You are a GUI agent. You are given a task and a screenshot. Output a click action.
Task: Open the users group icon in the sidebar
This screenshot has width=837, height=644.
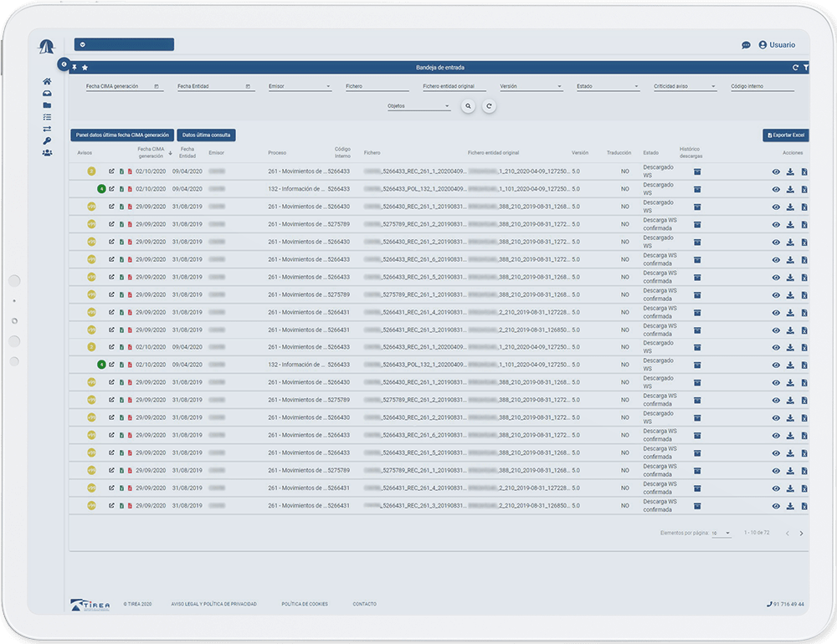[47, 152]
